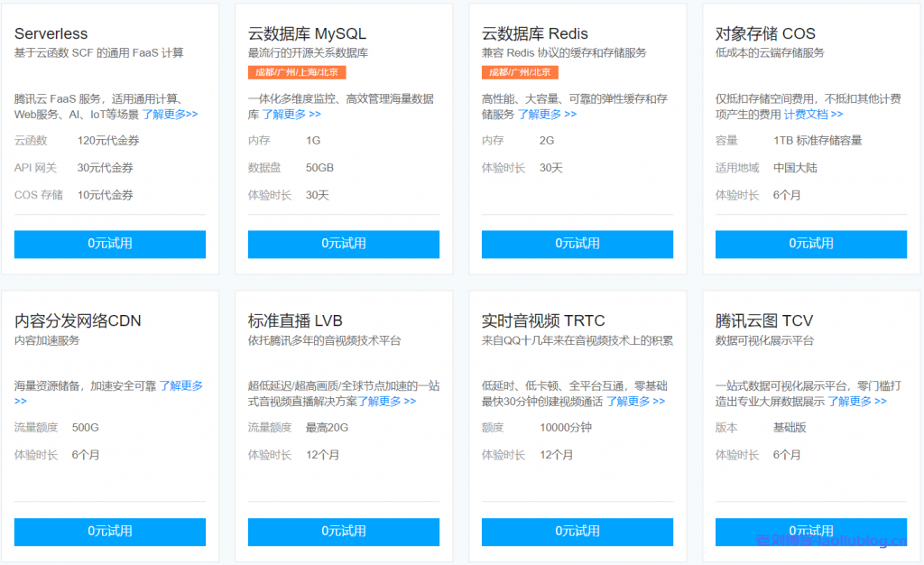Viewport: 924px width, 565px height.
Task: Select the 成都/广州/北京 region tag on Redis
Action: (x=520, y=72)
